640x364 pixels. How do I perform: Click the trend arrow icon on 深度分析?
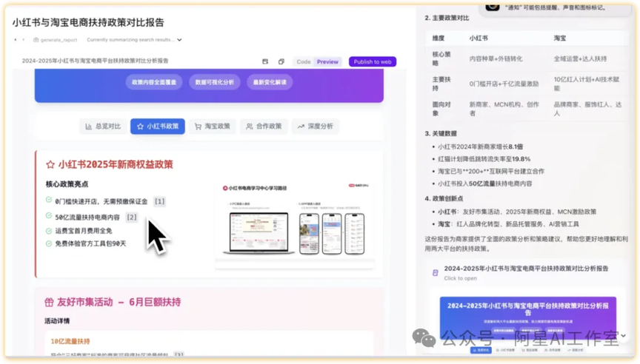pyautogui.click(x=301, y=127)
